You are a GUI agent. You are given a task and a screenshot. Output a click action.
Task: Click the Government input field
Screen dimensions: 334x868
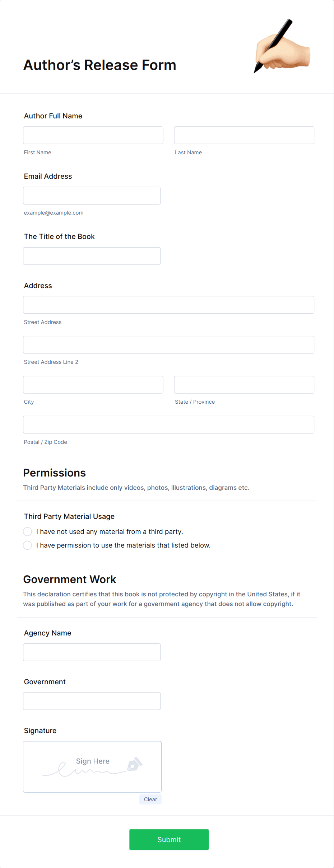92,700
